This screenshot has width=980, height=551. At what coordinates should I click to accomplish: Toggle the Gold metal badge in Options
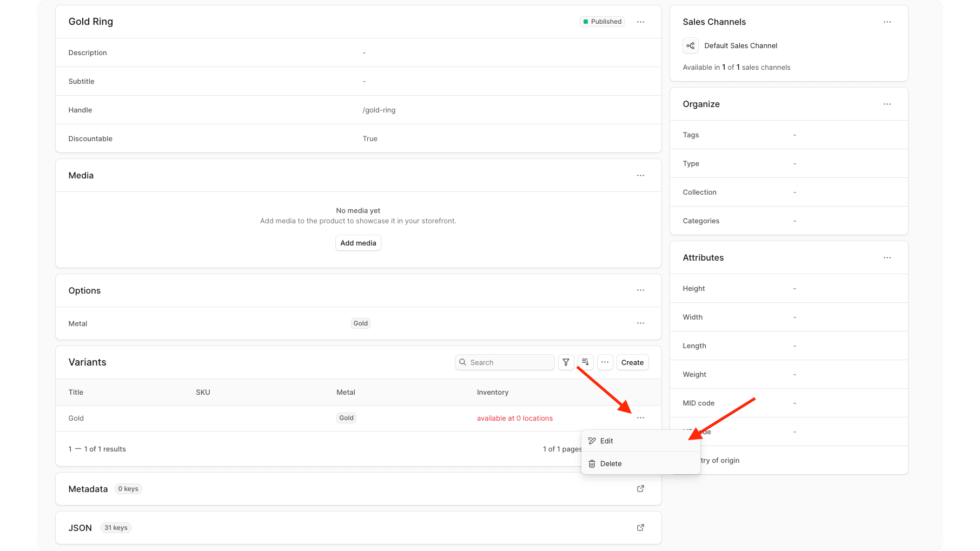pyautogui.click(x=360, y=323)
